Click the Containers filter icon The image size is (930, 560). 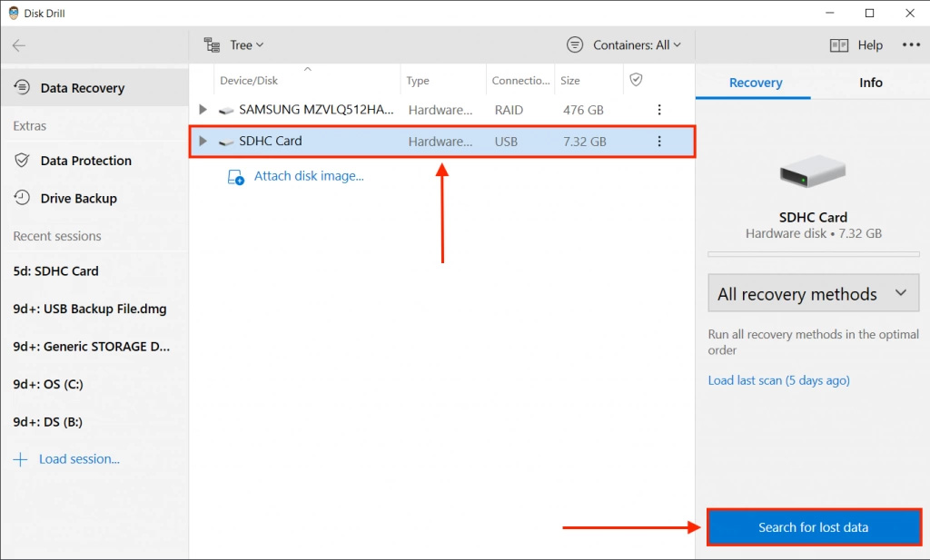click(574, 45)
